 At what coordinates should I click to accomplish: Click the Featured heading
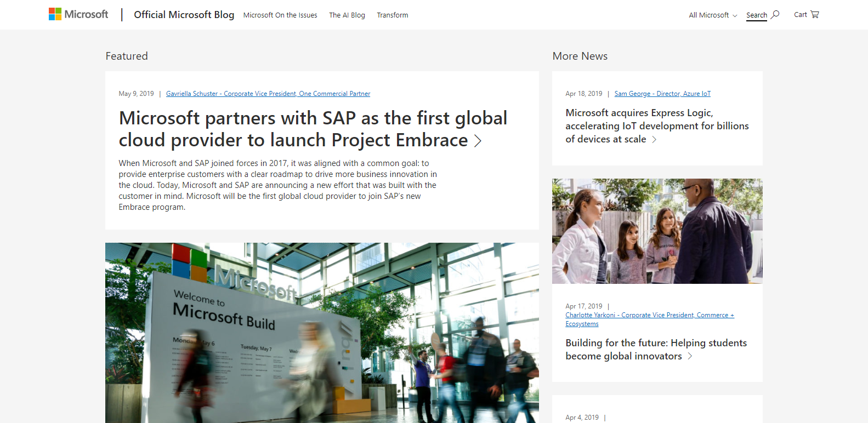(127, 56)
